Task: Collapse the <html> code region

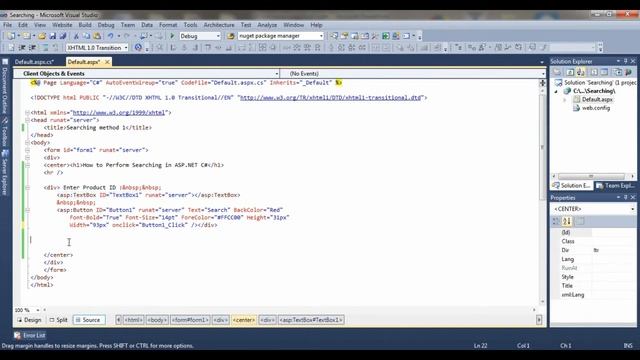Action: tap(27, 113)
